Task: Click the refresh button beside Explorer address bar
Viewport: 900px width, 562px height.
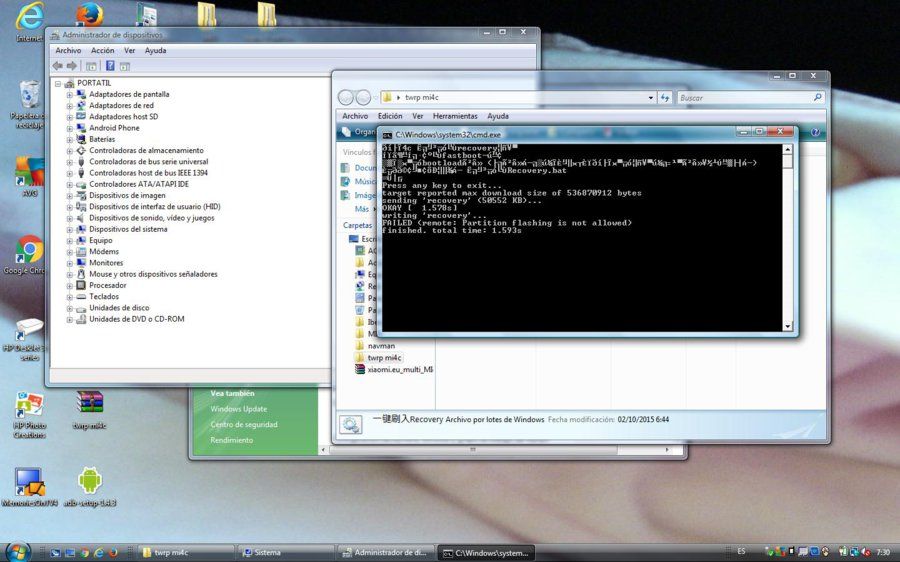Action: pyautogui.click(x=665, y=98)
